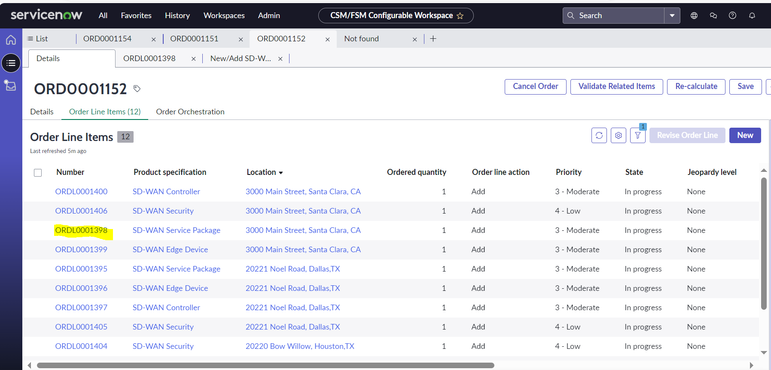The height and width of the screenshot is (370, 771).
Task: Close the Not found tab
Action: click(415, 39)
